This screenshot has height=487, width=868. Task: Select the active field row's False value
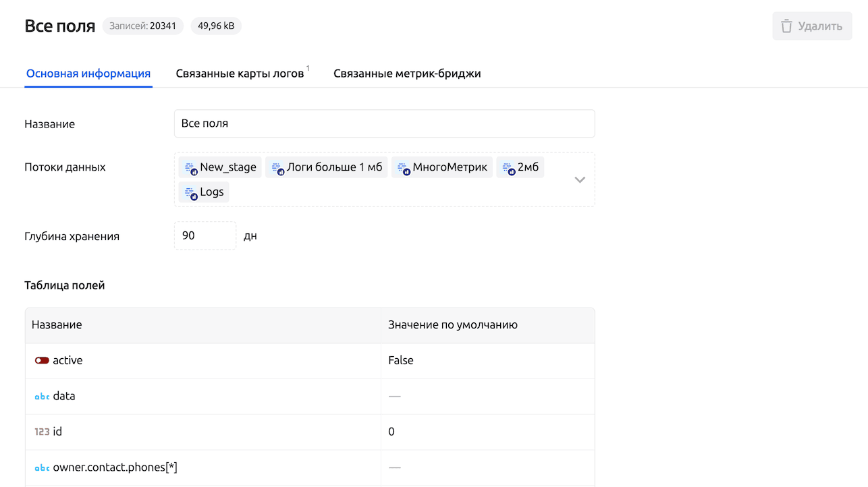(401, 361)
